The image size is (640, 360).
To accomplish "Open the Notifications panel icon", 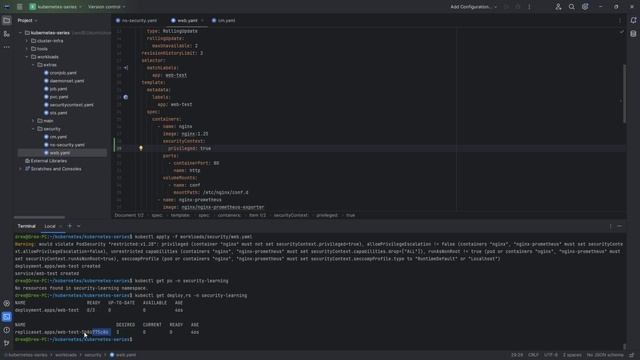I will [633, 20].
